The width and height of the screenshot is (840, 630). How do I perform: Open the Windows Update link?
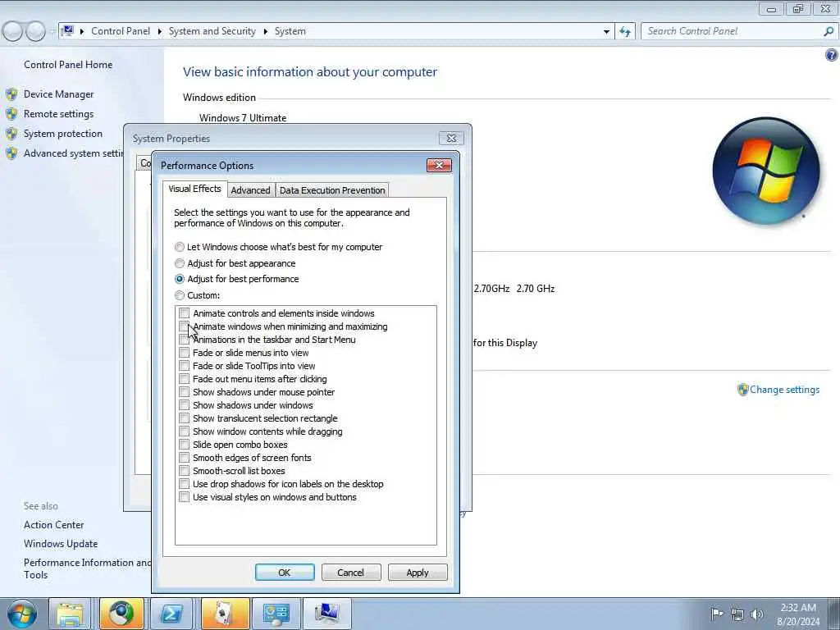click(61, 544)
